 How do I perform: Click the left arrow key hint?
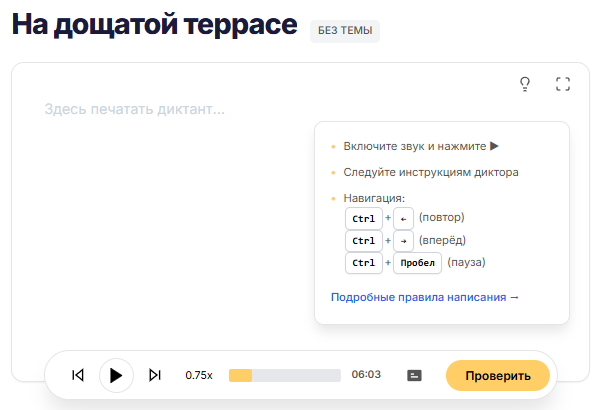point(403,219)
